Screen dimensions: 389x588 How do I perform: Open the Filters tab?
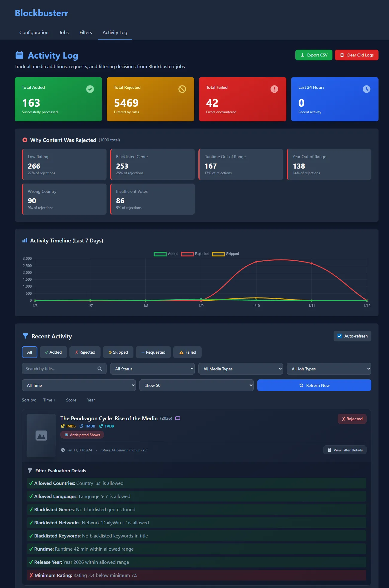(86, 33)
